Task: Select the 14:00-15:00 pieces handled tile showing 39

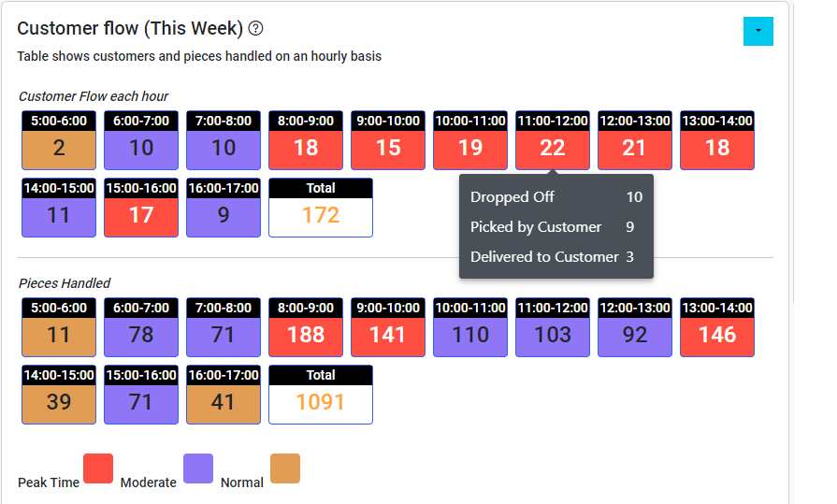Action: [x=59, y=395]
